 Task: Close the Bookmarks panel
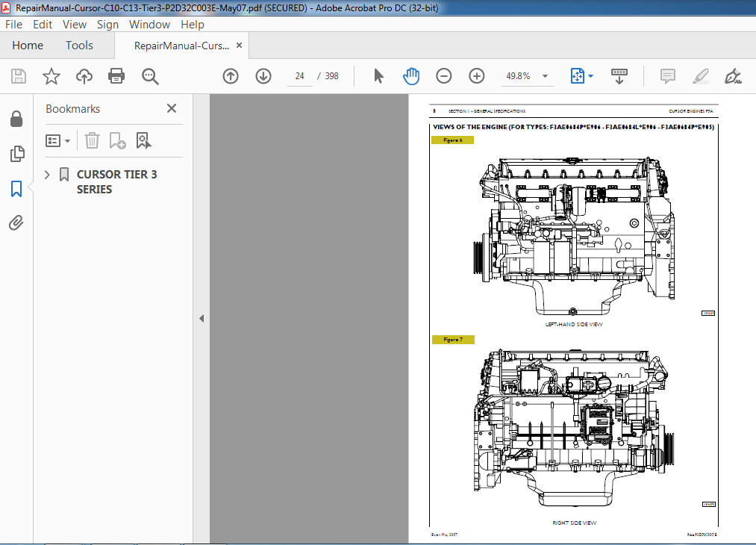(x=172, y=108)
